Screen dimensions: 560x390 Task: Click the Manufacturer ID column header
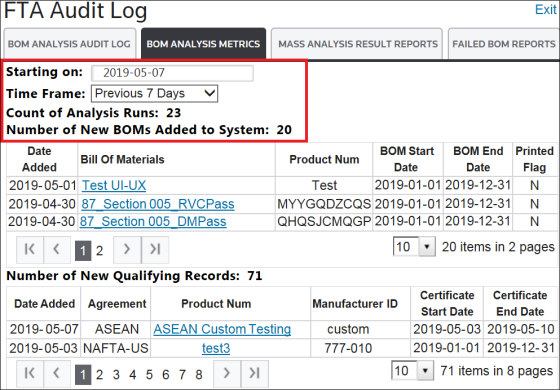(360, 304)
